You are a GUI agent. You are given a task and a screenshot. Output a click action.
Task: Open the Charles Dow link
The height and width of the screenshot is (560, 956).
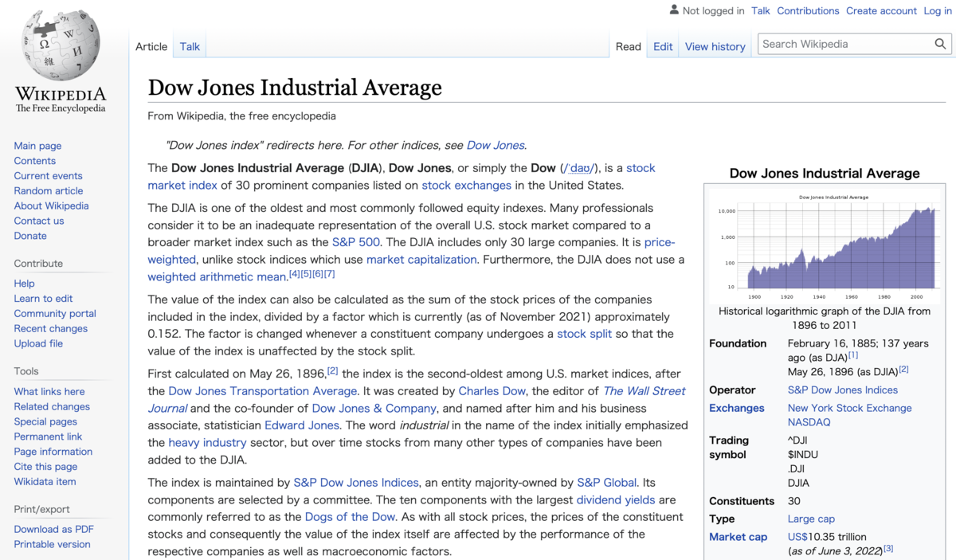click(x=492, y=391)
